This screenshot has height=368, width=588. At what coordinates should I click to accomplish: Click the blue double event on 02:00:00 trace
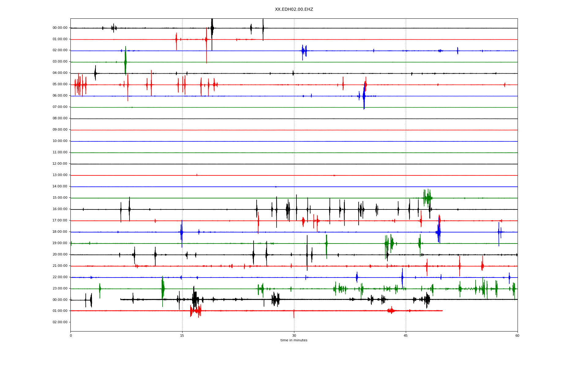pyautogui.click(x=304, y=51)
